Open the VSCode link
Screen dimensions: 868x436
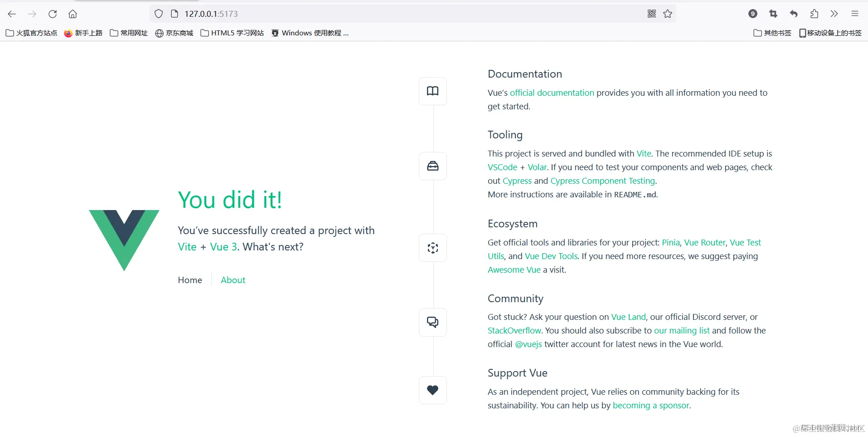(x=502, y=167)
